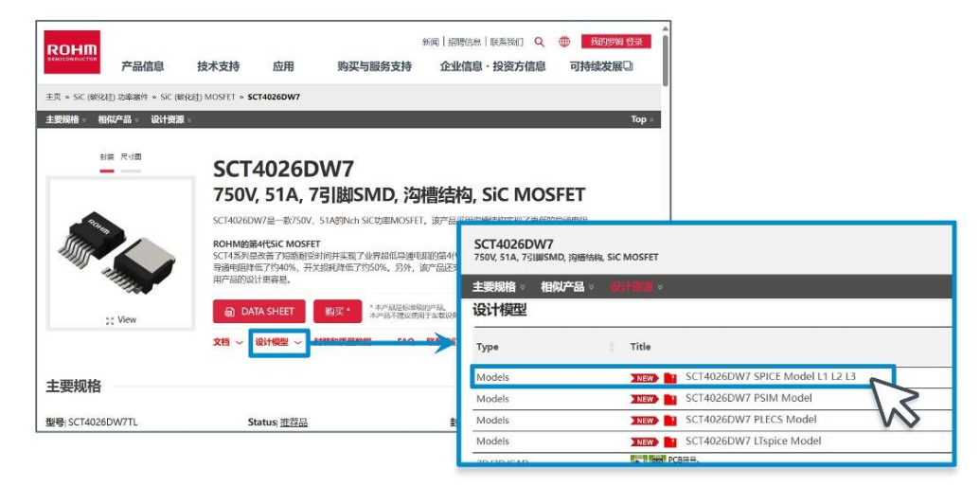Image resolution: width=980 pixels, height=487 pixels.
Task: Click the 推荐品 status link
Action: (x=294, y=423)
